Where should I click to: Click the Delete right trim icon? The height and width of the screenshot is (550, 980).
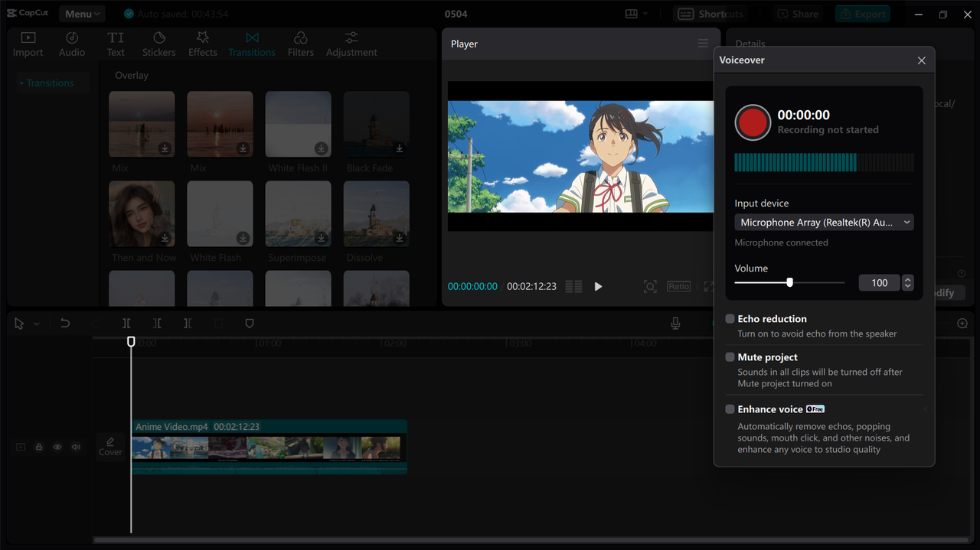click(188, 324)
